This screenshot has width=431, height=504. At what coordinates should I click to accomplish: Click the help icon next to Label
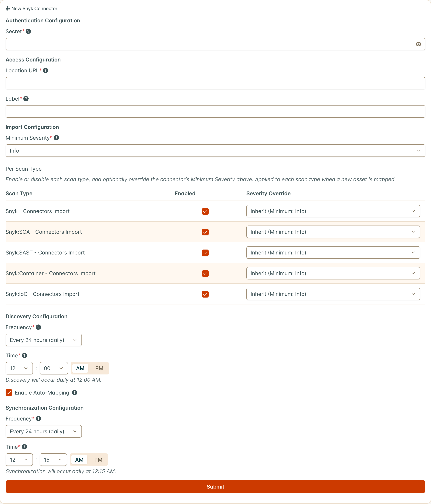tap(26, 99)
